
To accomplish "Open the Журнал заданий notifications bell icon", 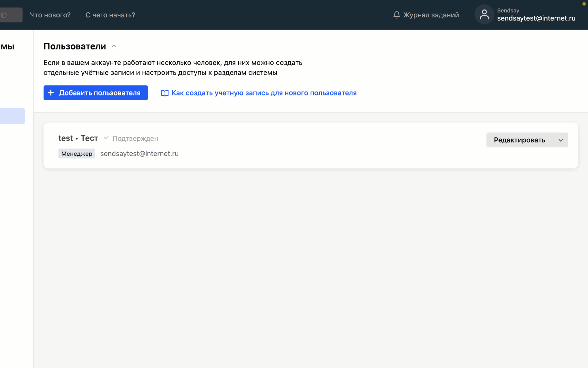I will click(x=397, y=15).
